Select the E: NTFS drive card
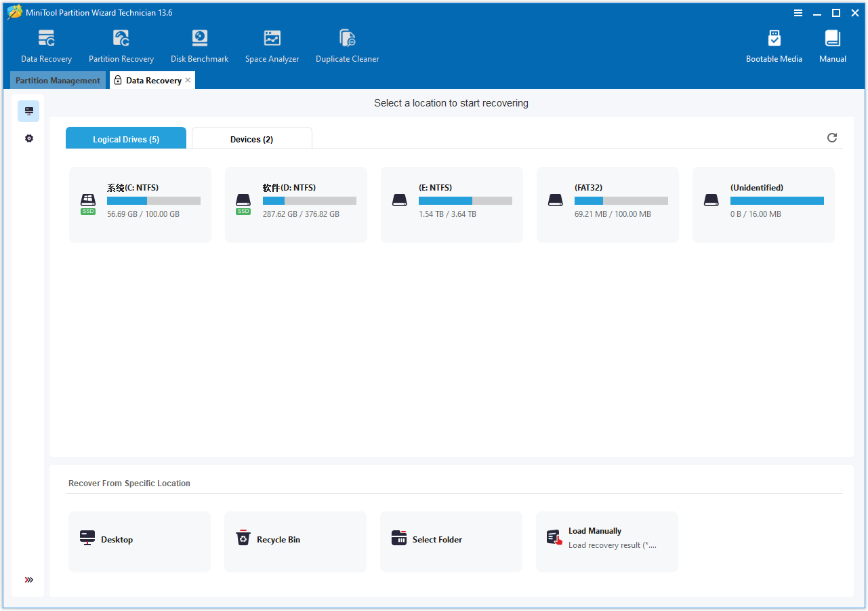This screenshot has height=611, width=868. [451, 205]
